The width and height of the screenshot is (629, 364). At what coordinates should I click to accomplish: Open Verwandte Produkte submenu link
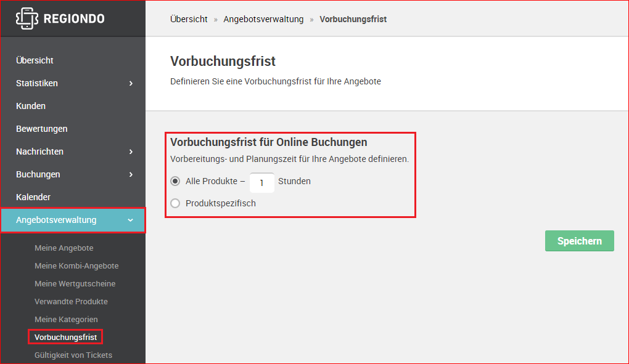click(x=71, y=302)
